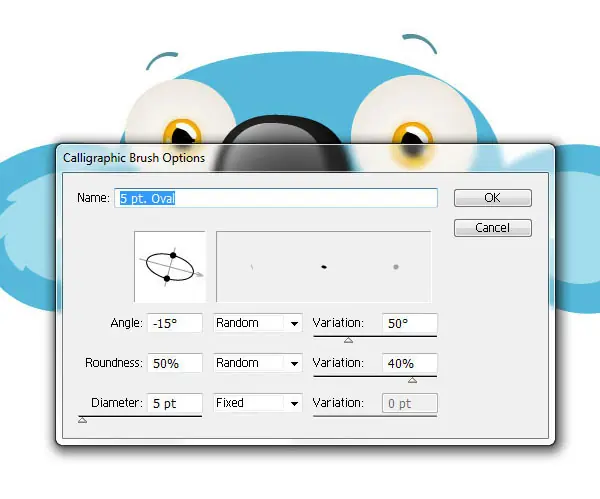
Task: Click the angle arrow tip in preview
Action: [x=201, y=274]
